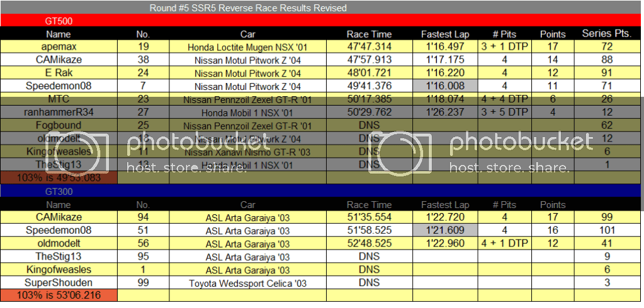The height and width of the screenshot is (308, 644).
Task: Select the driver name 'E Rak'
Action: click(59, 73)
